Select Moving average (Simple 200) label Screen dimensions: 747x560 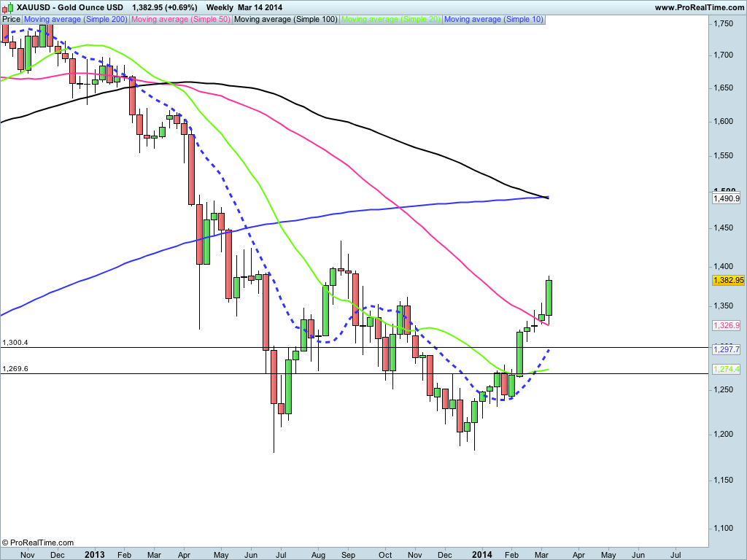76,20
